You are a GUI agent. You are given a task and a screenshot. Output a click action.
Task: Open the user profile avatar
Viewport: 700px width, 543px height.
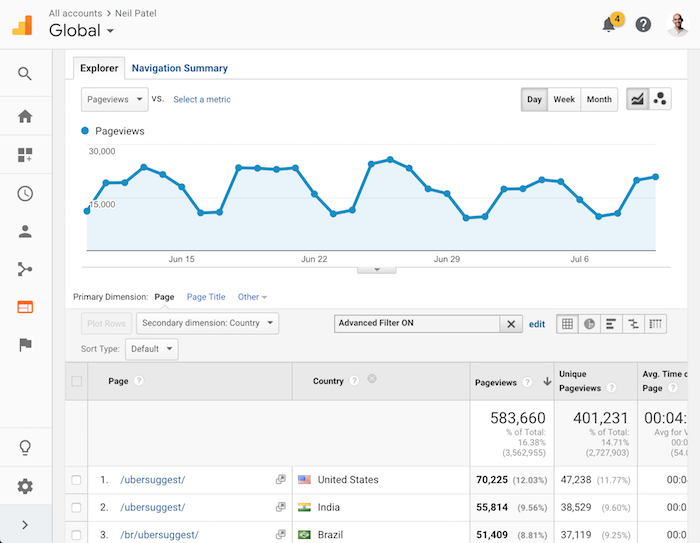click(x=678, y=25)
